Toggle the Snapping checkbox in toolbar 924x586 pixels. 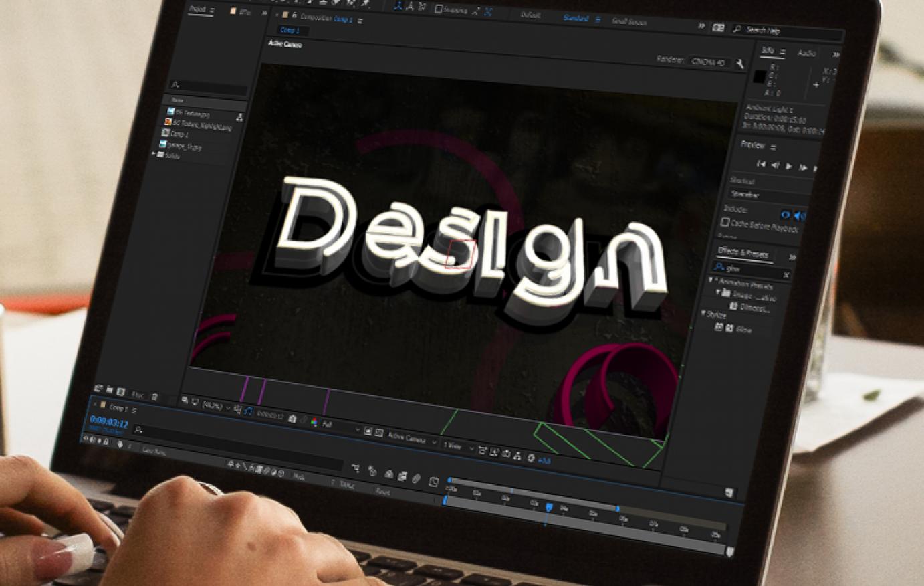[x=439, y=9]
